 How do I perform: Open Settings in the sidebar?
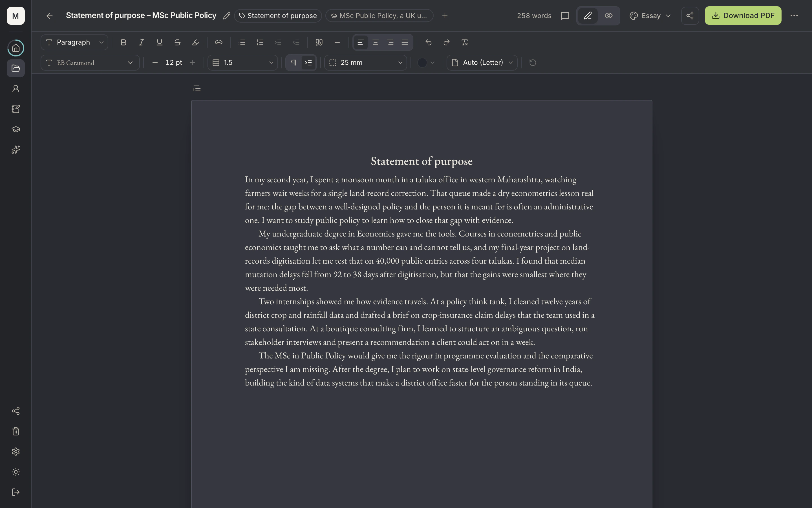[16, 452]
